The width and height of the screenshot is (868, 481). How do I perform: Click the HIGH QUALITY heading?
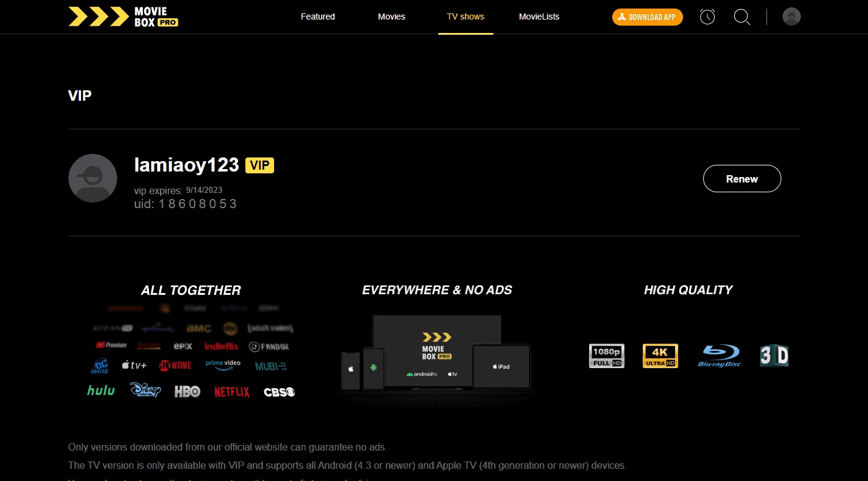(x=689, y=290)
